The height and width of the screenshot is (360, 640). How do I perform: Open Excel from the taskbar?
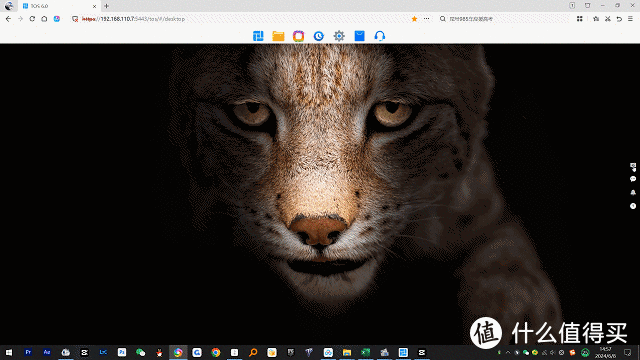[x=366, y=352]
